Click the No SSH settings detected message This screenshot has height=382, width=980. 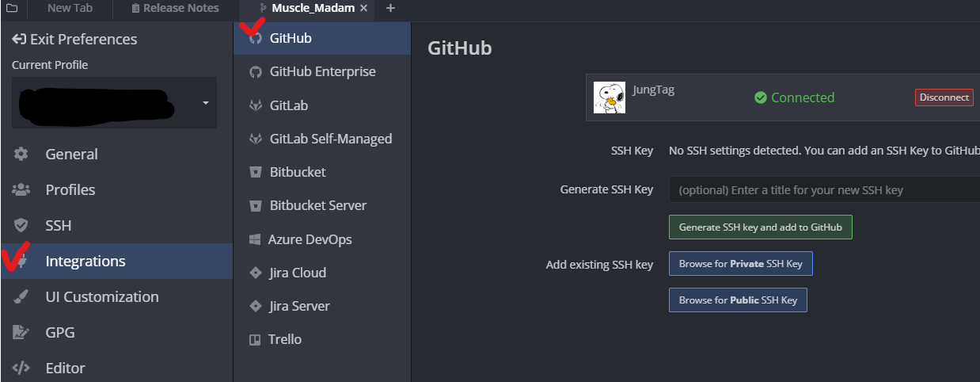(x=824, y=151)
